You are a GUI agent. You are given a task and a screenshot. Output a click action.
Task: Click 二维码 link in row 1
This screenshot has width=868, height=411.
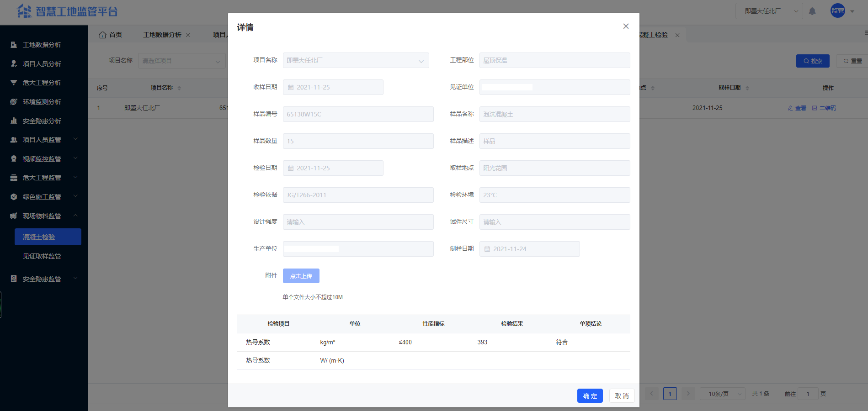coord(824,108)
